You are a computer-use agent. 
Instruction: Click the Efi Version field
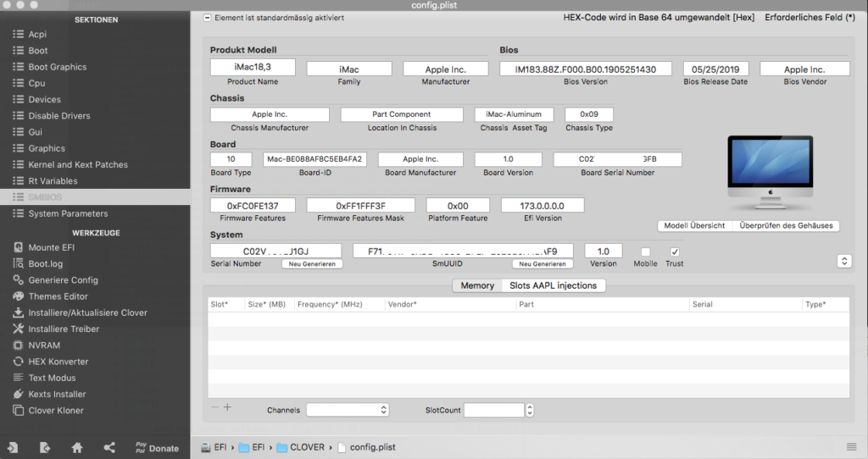pyautogui.click(x=542, y=206)
